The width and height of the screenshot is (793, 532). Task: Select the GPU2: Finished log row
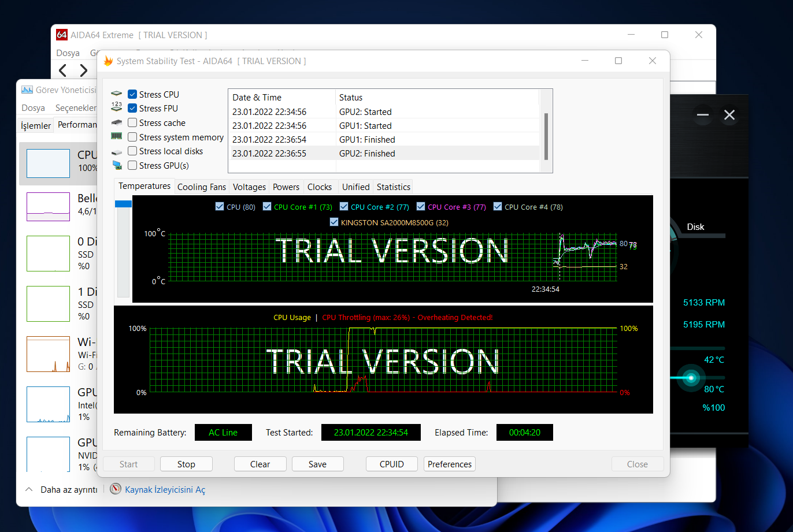(x=384, y=154)
